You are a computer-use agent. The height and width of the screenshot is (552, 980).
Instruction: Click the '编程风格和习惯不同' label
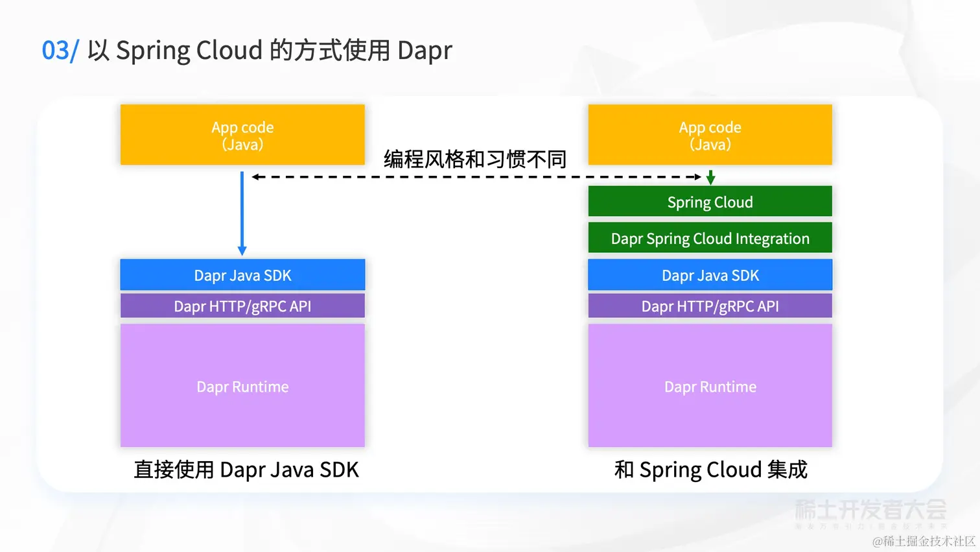click(x=475, y=159)
